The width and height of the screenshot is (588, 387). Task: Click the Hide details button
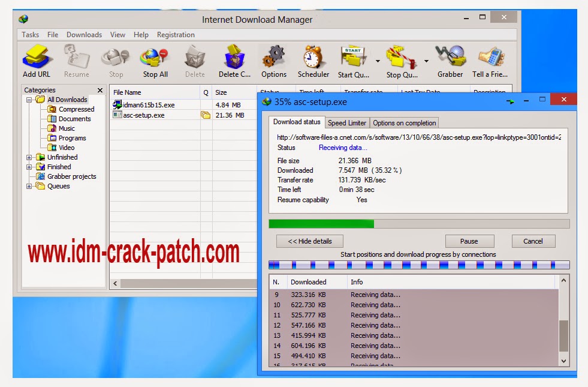310,241
